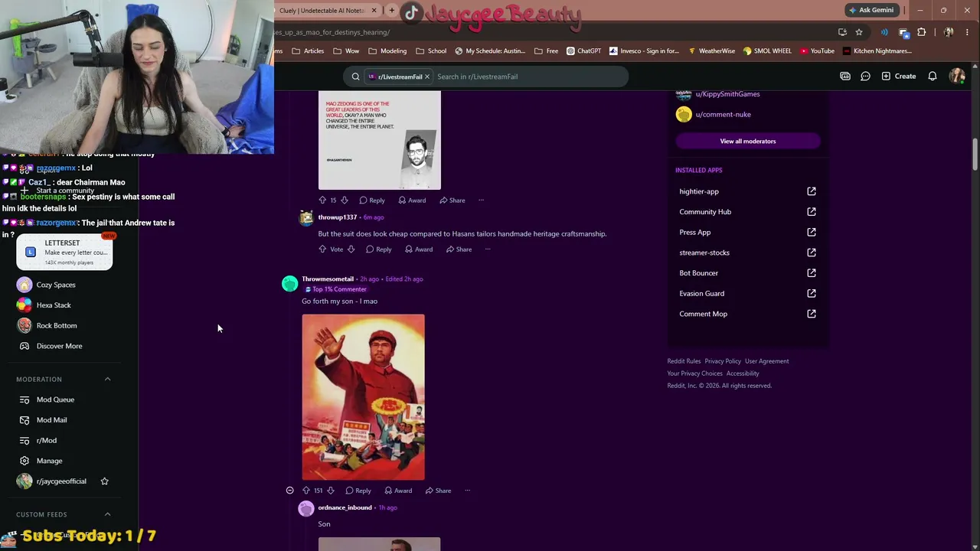This screenshot has height=551, width=980.
Task: Award Throwmesometail's comment
Action: tap(398, 491)
